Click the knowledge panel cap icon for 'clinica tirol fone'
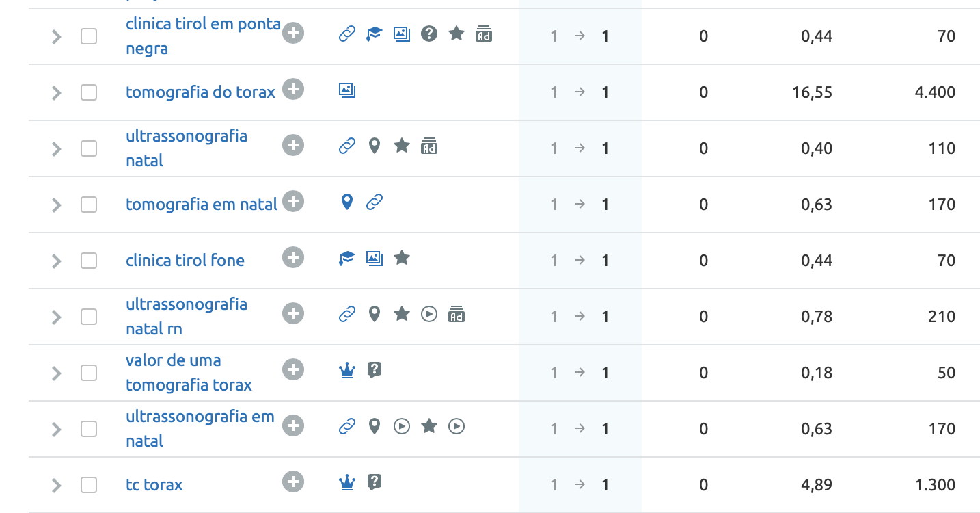 (x=347, y=257)
